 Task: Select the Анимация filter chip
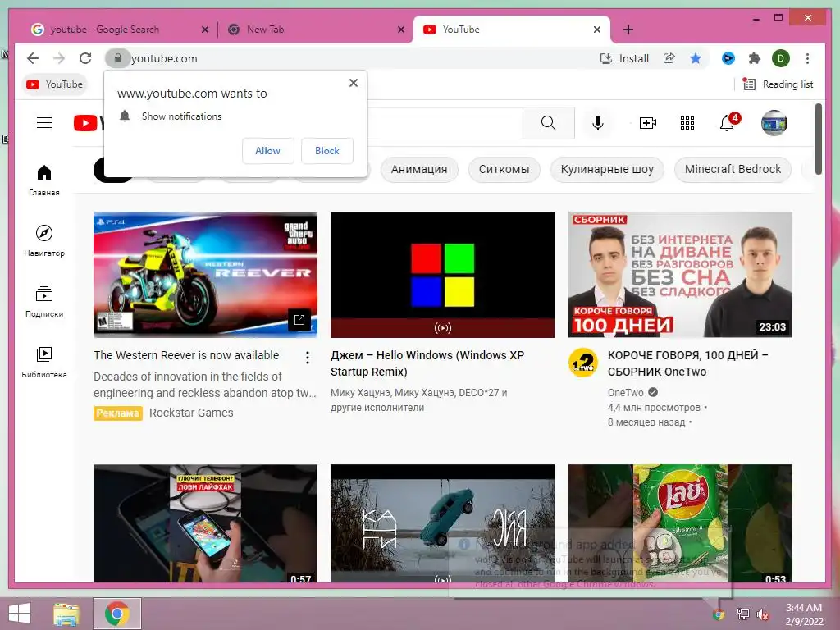(x=419, y=169)
